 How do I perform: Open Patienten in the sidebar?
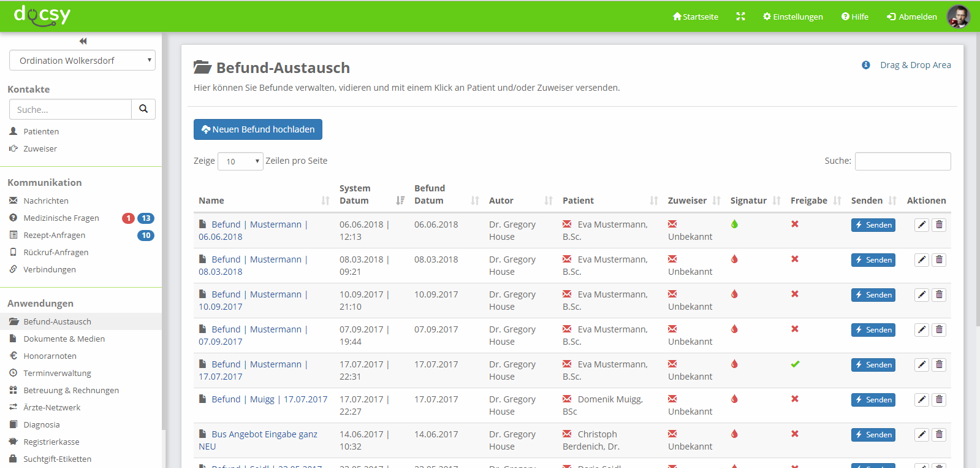tap(41, 131)
